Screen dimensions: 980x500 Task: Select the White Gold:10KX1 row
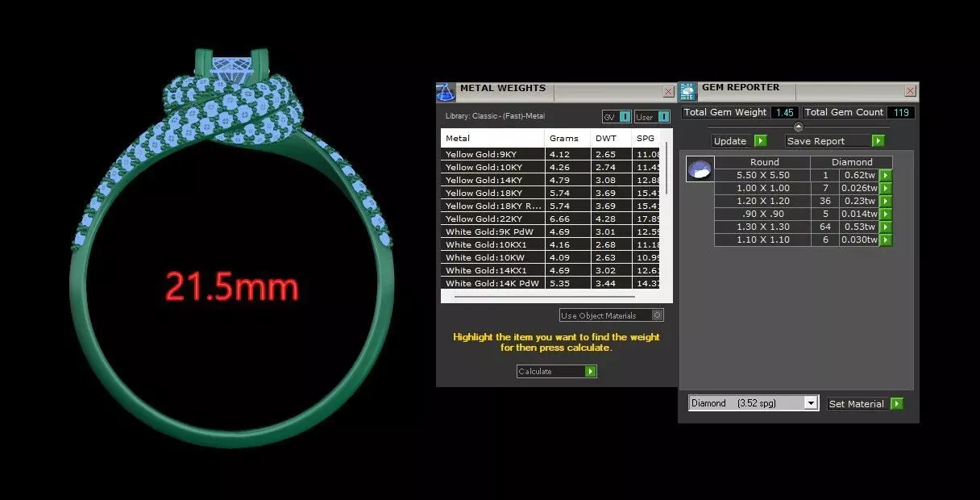pos(550,244)
